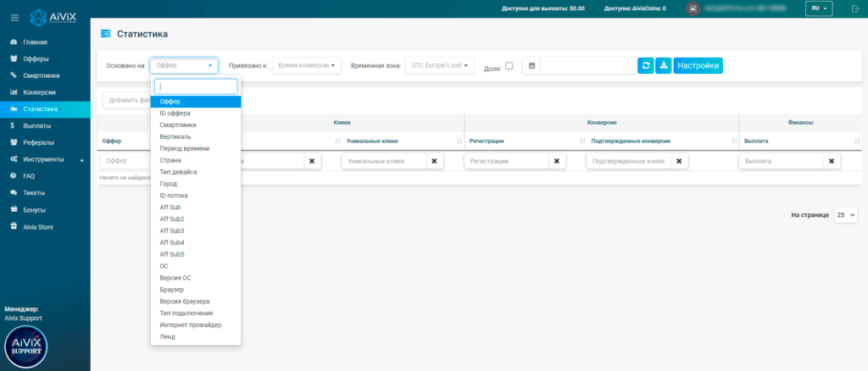Click the download report icon button
868x371 pixels.
coord(663,65)
